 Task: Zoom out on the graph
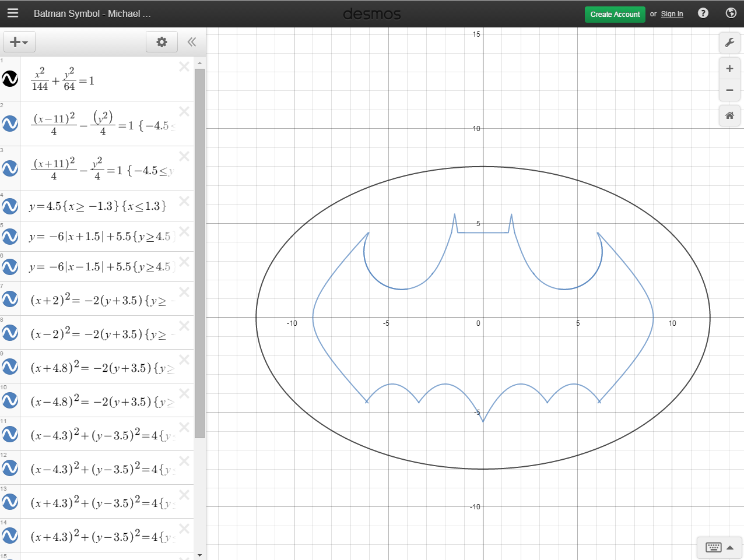(x=729, y=90)
